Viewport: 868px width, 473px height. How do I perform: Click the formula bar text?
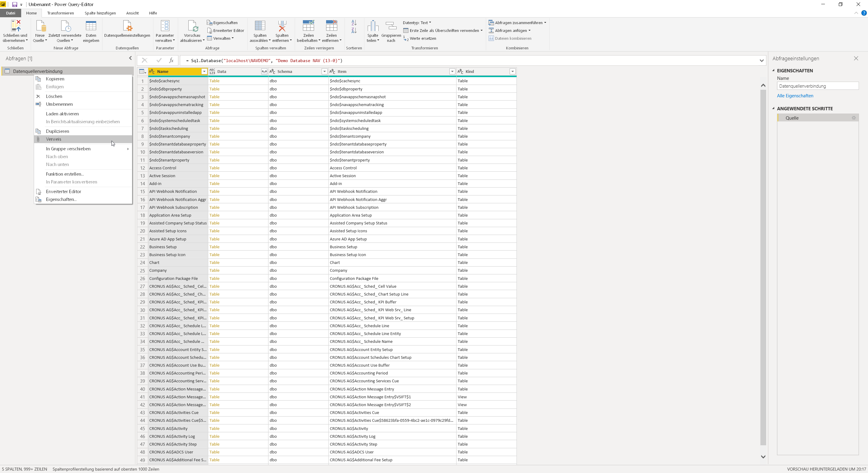click(x=264, y=61)
